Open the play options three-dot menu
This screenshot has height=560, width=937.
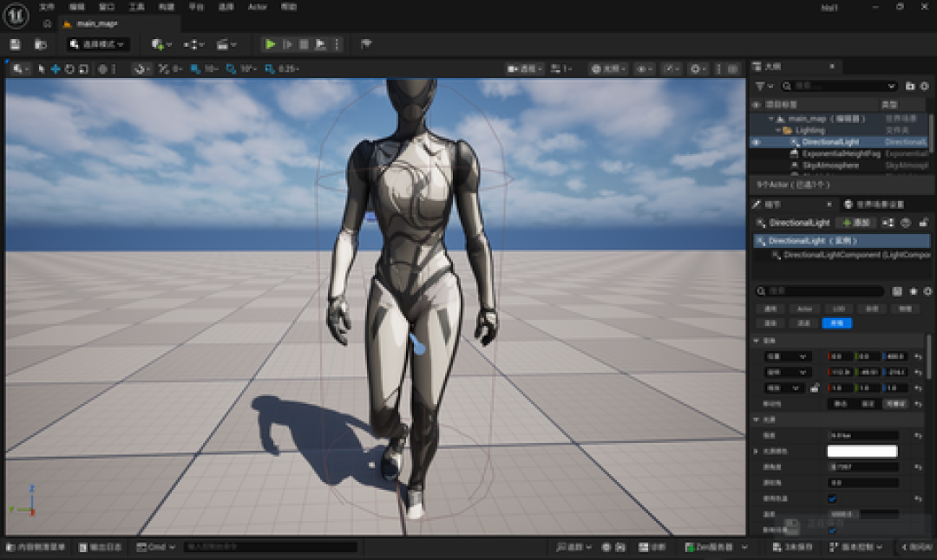pos(337,44)
